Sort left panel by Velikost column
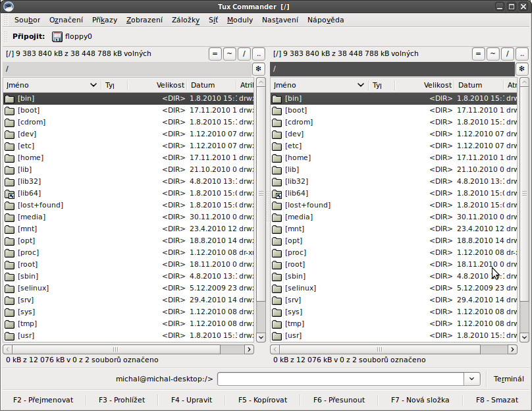Screen dimensions: 532x411 pyautogui.click(x=157, y=85)
